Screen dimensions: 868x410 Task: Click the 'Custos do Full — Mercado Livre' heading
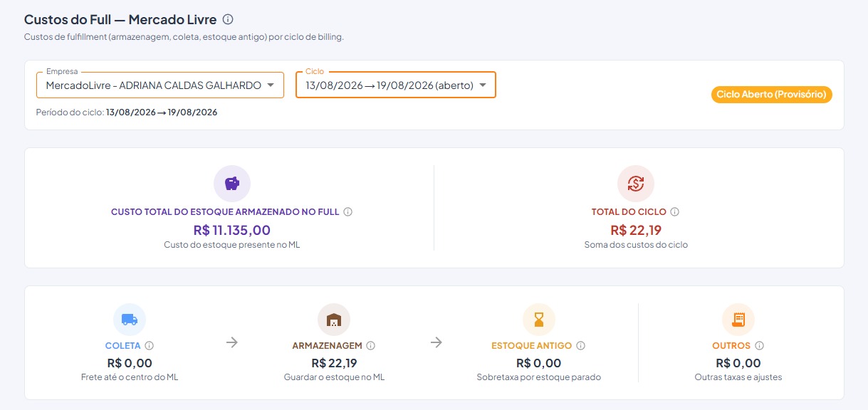point(120,19)
